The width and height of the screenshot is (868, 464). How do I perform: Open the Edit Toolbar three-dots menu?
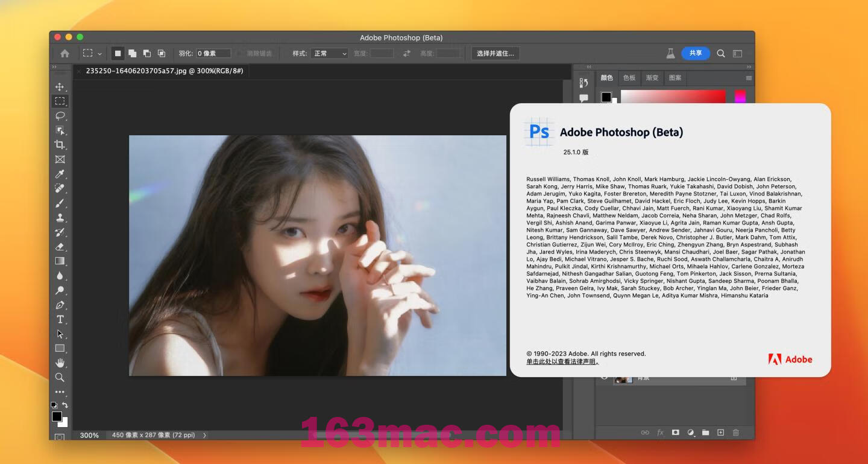pos(60,392)
